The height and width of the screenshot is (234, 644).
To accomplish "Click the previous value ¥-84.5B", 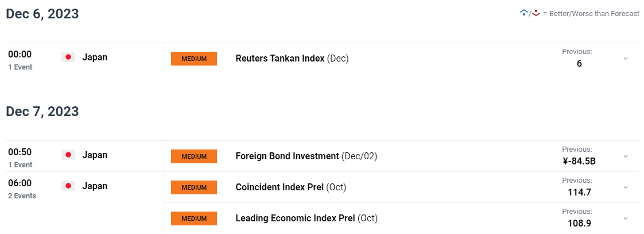I will pos(579,161).
